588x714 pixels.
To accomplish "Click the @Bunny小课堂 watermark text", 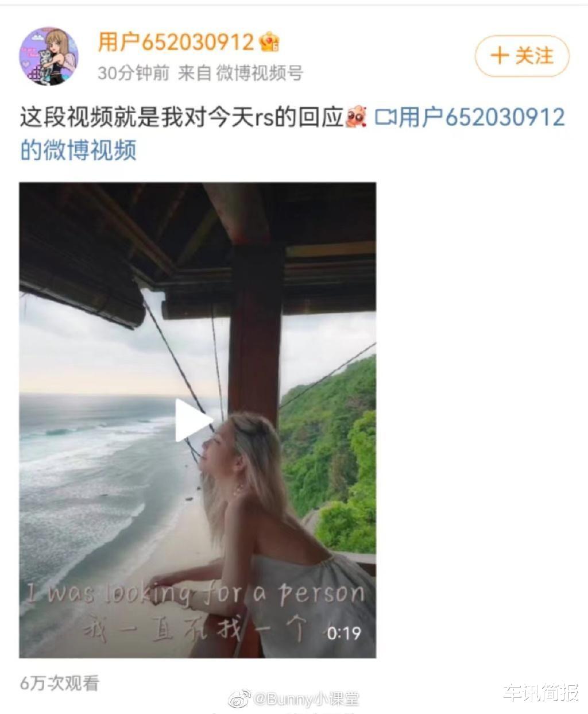I will click(x=306, y=698).
